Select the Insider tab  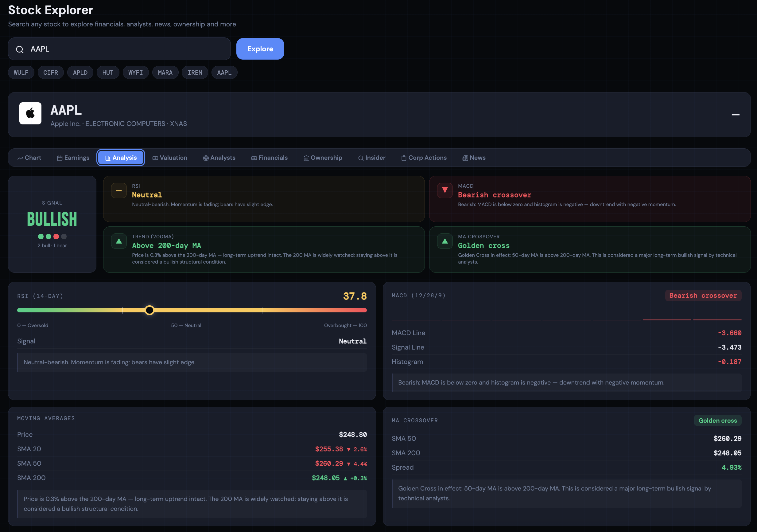click(x=372, y=158)
